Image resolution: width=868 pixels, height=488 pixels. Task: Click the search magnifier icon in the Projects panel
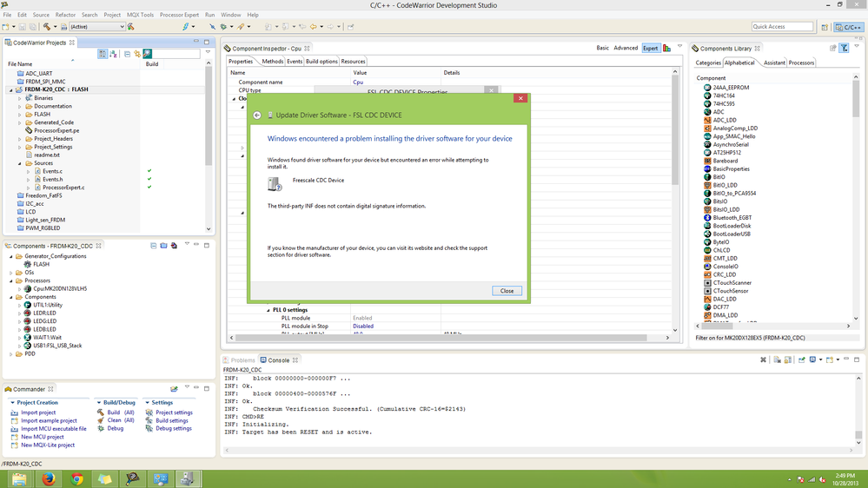coord(147,54)
